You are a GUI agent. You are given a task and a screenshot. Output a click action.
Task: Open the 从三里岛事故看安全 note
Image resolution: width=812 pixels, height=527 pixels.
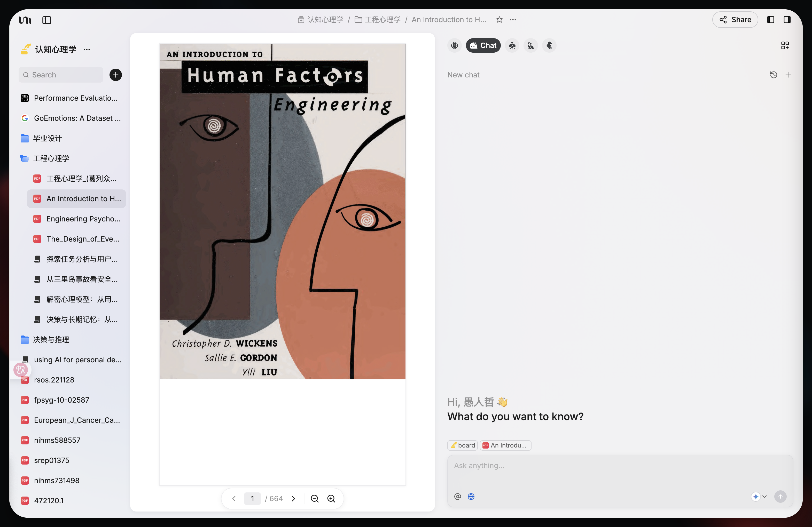pyautogui.click(x=76, y=279)
